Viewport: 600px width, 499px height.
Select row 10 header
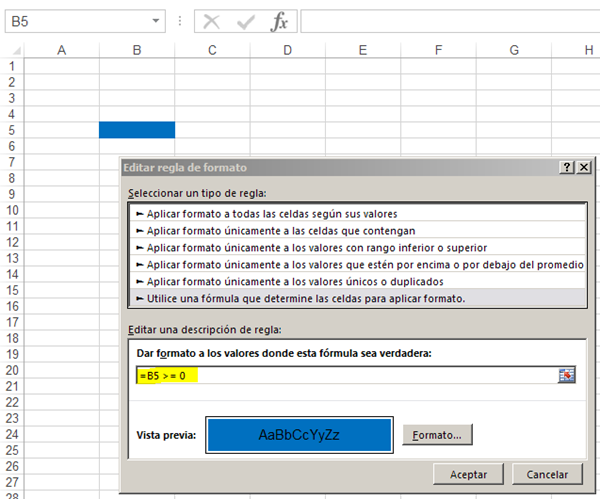(12, 210)
